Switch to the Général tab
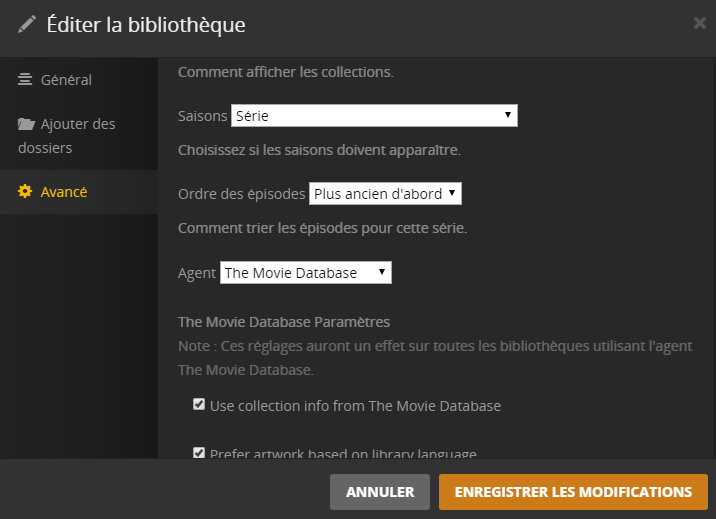 [x=66, y=80]
